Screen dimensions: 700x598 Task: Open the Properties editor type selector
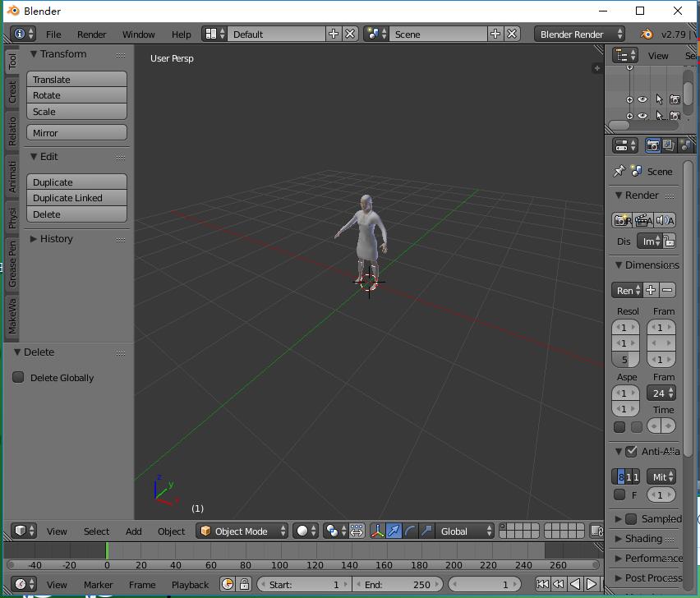tap(624, 145)
